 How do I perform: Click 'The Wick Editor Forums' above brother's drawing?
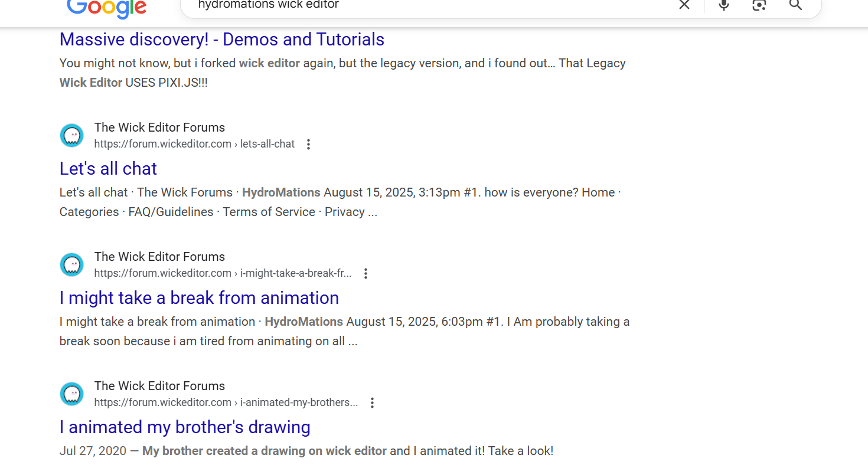pyautogui.click(x=159, y=386)
